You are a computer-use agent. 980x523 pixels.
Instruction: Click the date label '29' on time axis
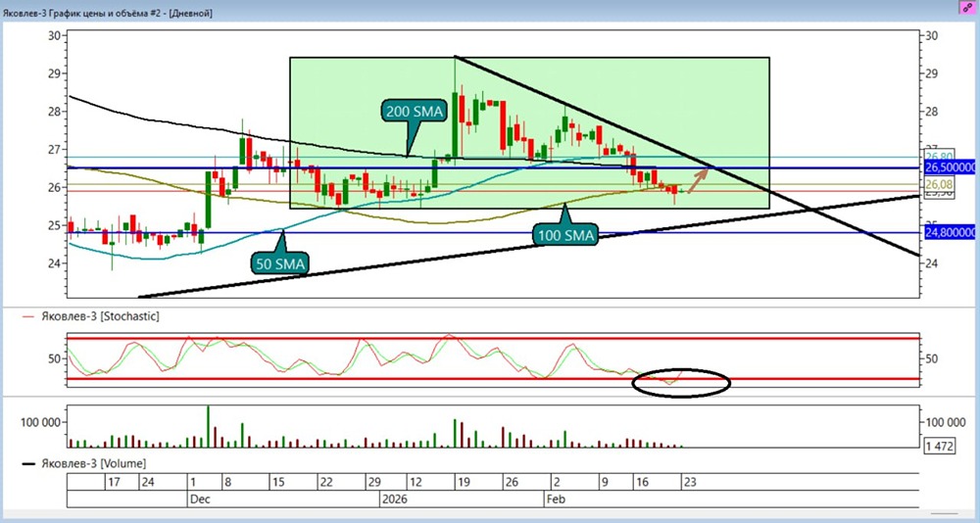click(x=373, y=483)
